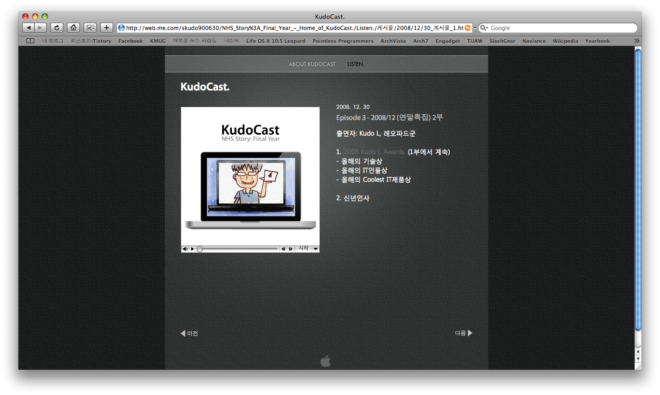Play the podcast episode in the player
Screen dimensions: 660x395
192,249
